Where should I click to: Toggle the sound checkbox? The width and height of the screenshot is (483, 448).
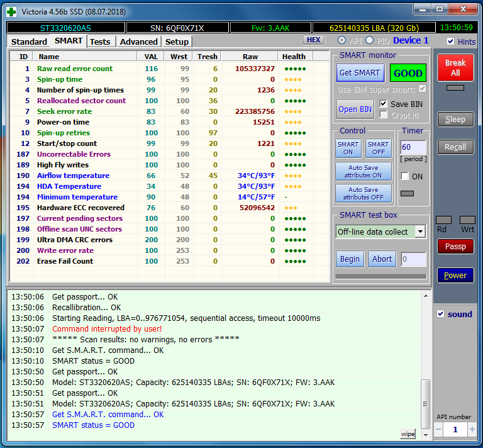coord(441,314)
